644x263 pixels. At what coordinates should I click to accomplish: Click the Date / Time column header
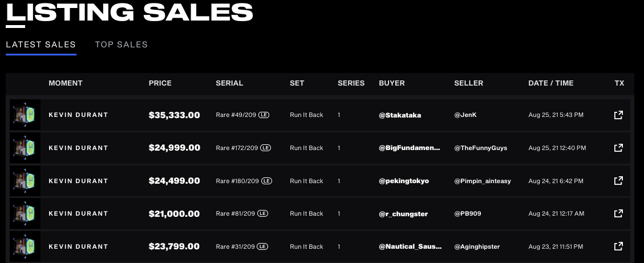tap(551, 83)
